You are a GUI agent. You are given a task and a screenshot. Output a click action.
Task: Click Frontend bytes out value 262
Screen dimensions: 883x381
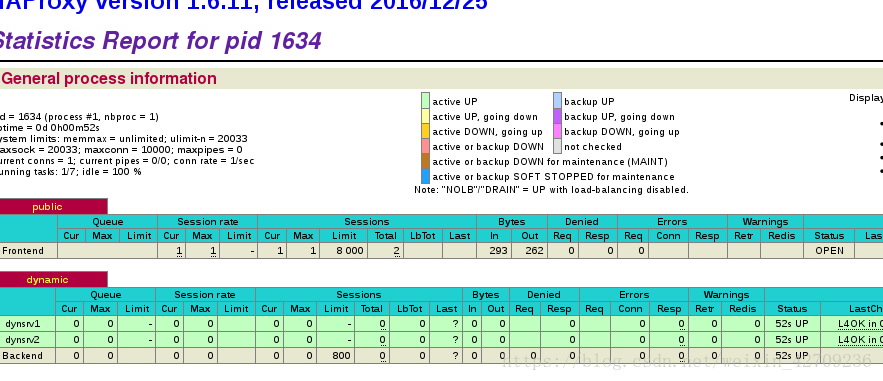pyautogui.click(x=533, y=251)
